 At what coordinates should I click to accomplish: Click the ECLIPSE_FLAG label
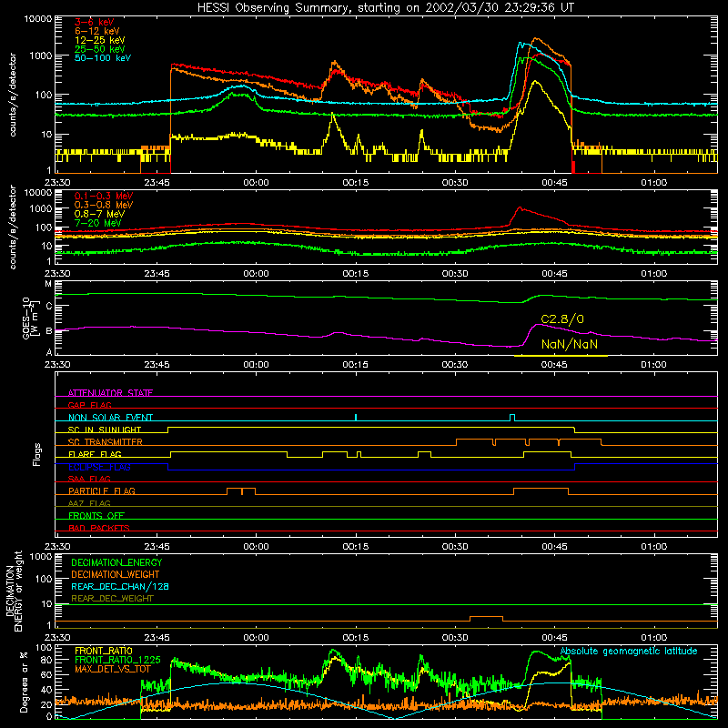coord(99,467)
